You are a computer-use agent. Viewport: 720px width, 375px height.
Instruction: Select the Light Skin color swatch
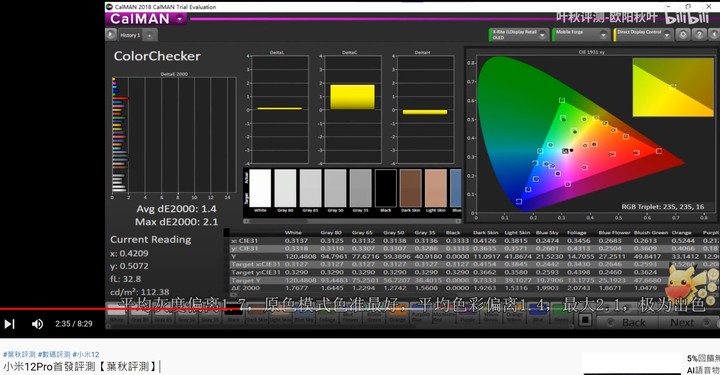pyautogui.click(x=436, y=188)
